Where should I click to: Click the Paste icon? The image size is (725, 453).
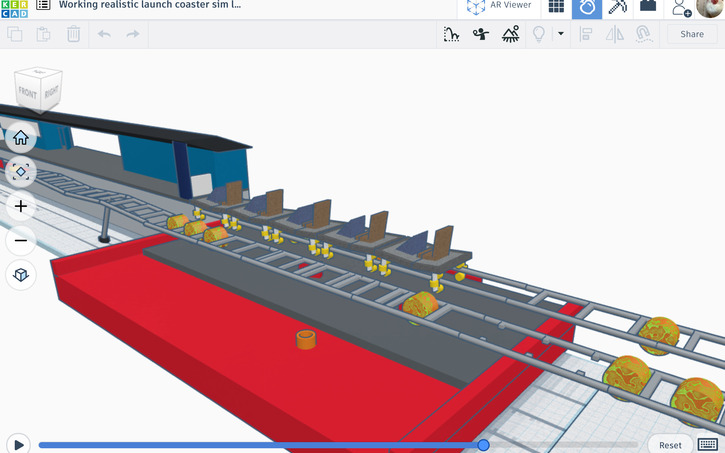[43, 34]
